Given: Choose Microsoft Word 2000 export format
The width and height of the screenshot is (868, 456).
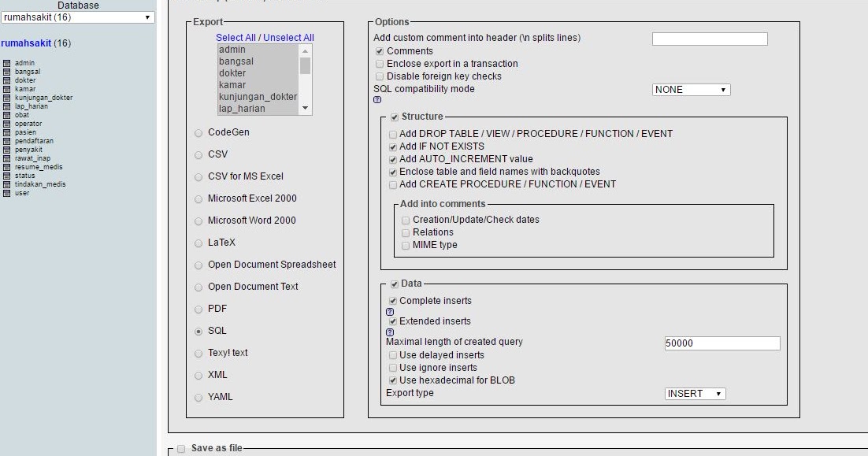Looking at the screenshot, I should pyautogui.click(x=198, y=221).
